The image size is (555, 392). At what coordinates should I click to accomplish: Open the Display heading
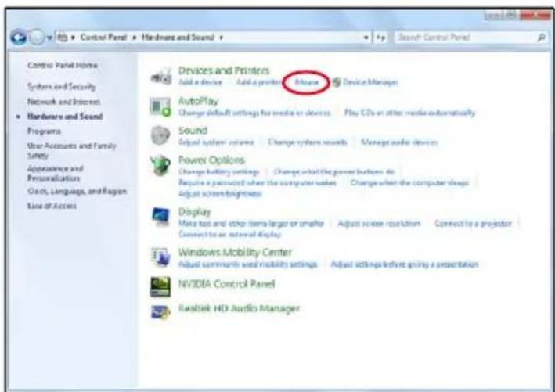[x=194, y=212]
